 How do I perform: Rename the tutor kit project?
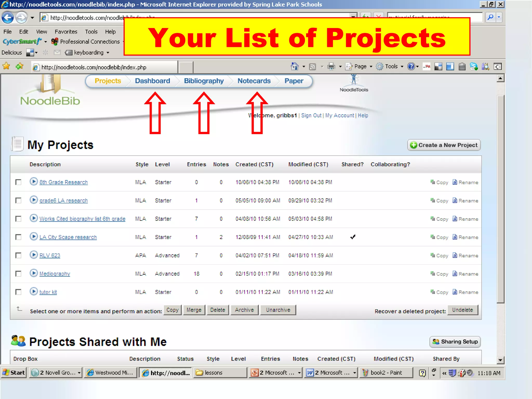click(x=465, y=292)
